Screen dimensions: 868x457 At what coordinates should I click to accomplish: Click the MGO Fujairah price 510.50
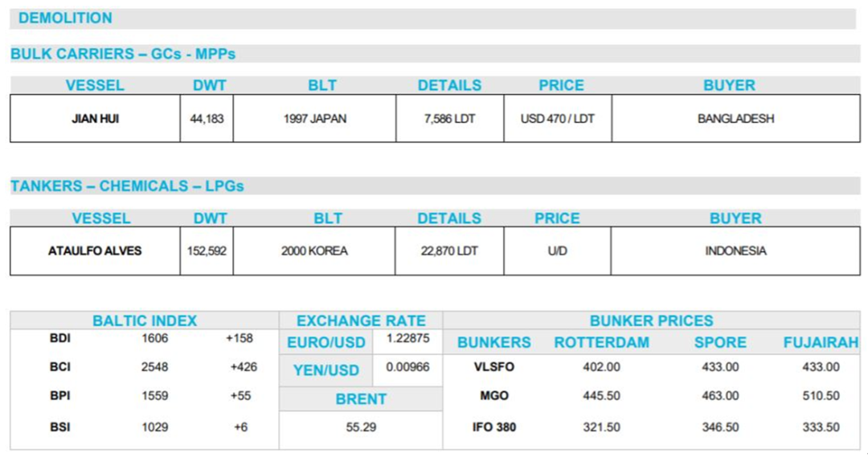(821, 396)
